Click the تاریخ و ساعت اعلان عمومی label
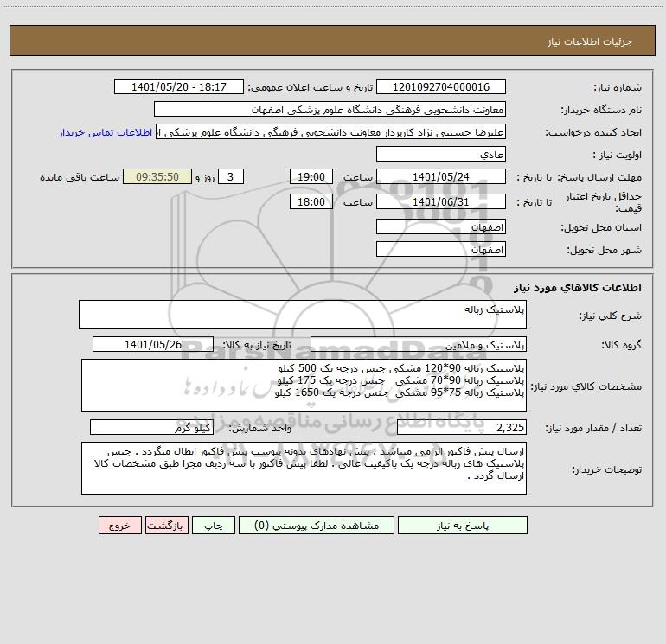The height and width of the screenshot is (644, 666). [310, 87]
